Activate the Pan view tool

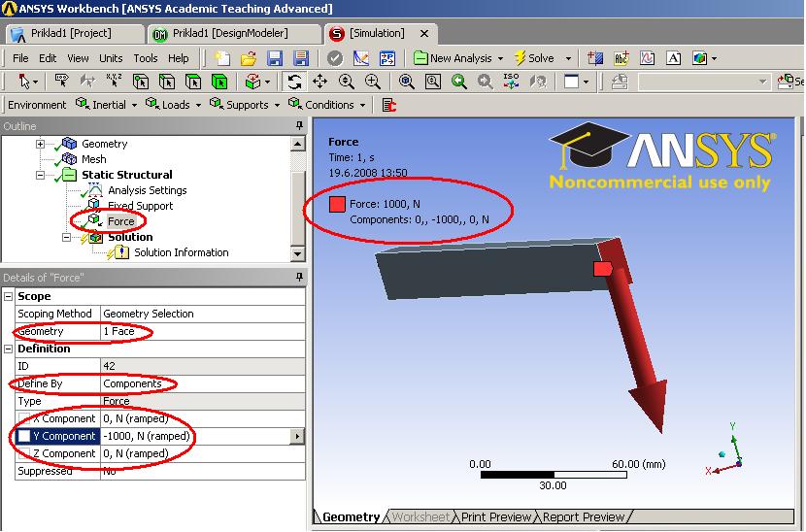[319, 82]
